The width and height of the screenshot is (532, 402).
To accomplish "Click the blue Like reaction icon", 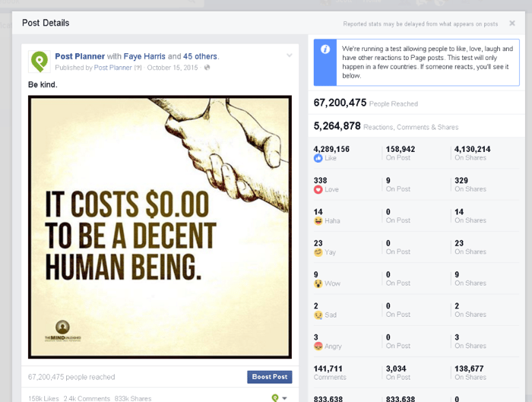I will tap(318, 158).
